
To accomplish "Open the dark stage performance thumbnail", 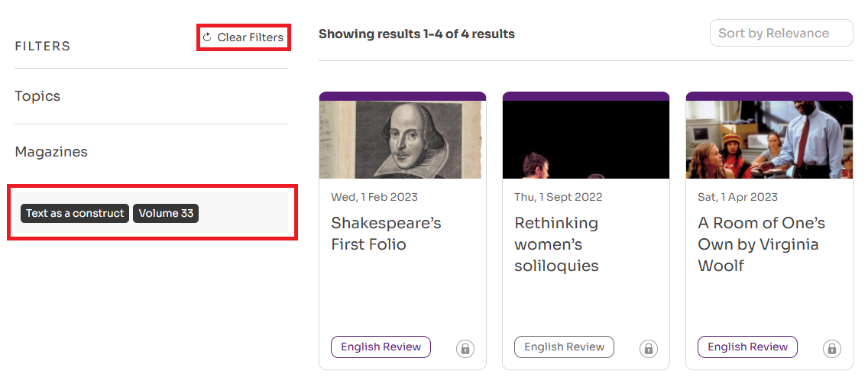I will click(586, 140).
